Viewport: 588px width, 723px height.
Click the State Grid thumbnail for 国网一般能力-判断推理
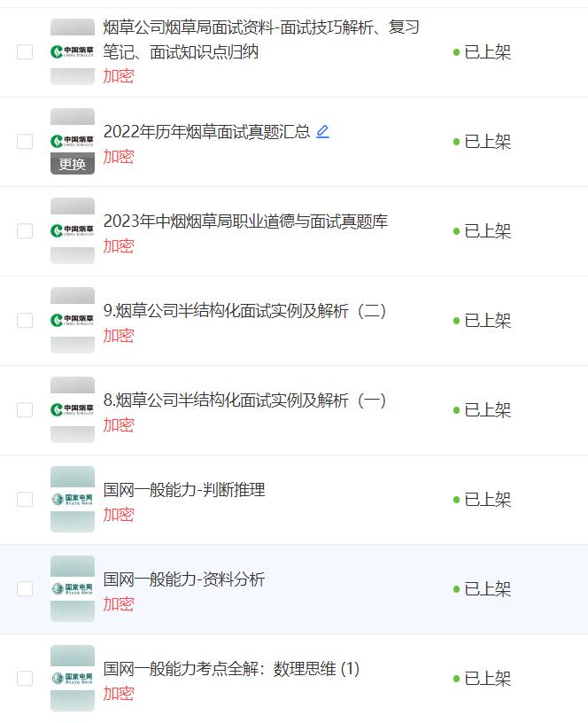[x=73, y=500]
